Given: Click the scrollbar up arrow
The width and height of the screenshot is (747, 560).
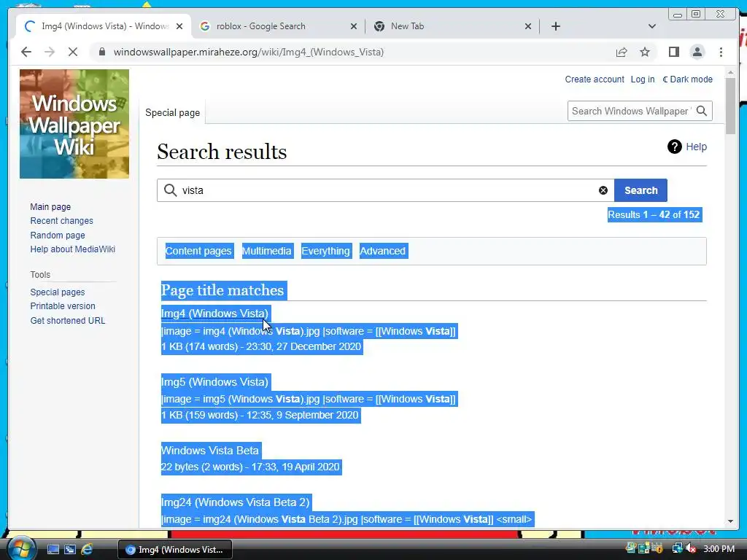Looking at the screenshot, I should [x=730, y=73].
